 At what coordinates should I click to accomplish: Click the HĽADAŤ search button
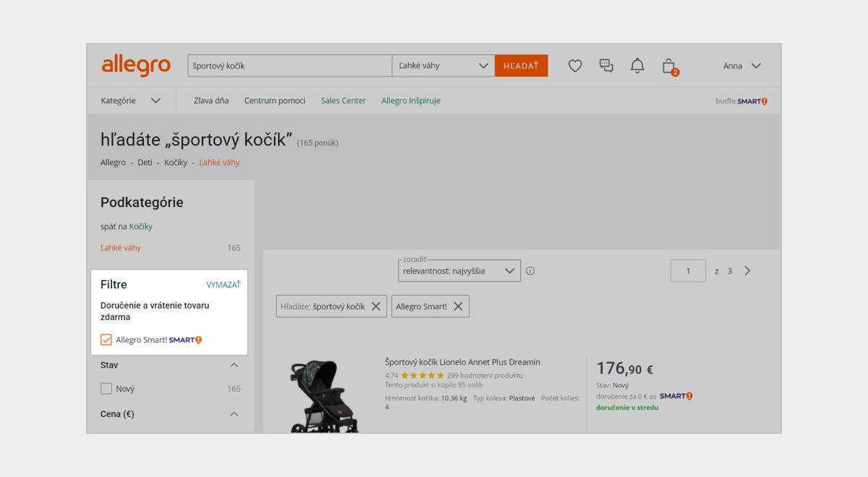click(522, 66)
